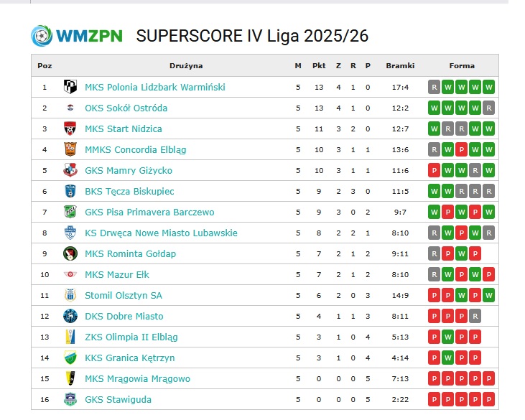Click the Bramki column header

400,65
